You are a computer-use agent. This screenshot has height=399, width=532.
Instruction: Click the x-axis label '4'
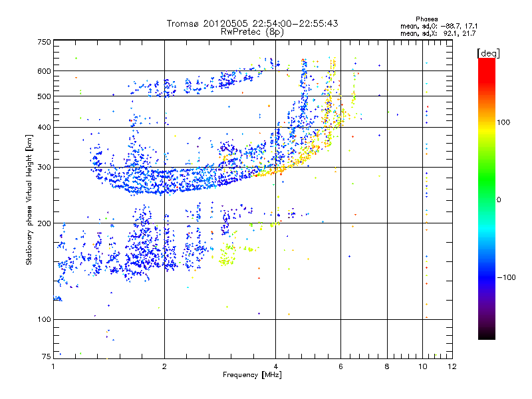[x=275, y=366]
